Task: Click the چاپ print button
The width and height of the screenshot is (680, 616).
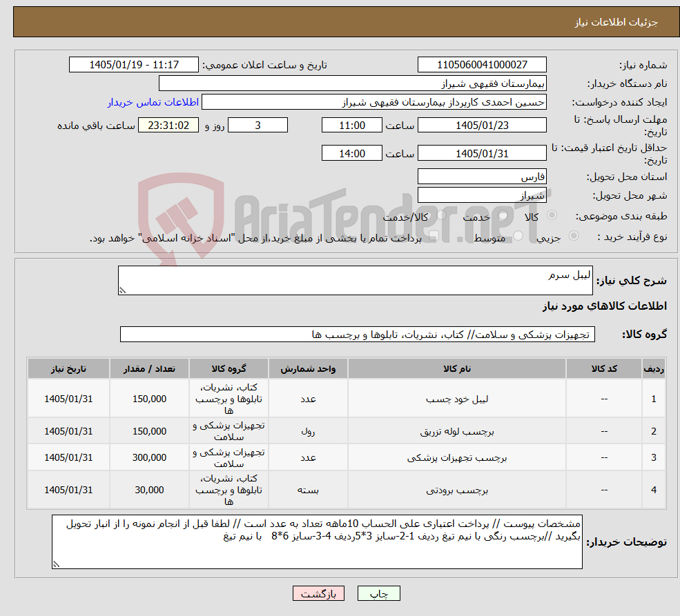Action: click(x=378, y=593)
